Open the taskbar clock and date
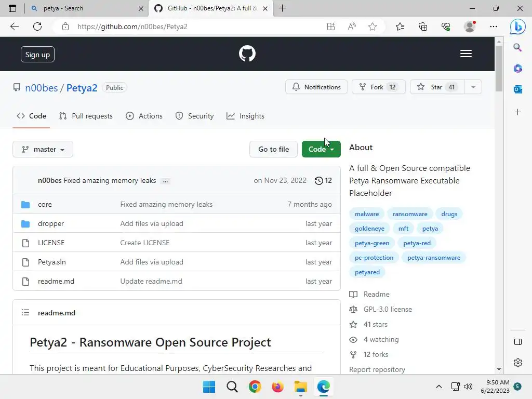The image size is (532, 399). (495, 387)
